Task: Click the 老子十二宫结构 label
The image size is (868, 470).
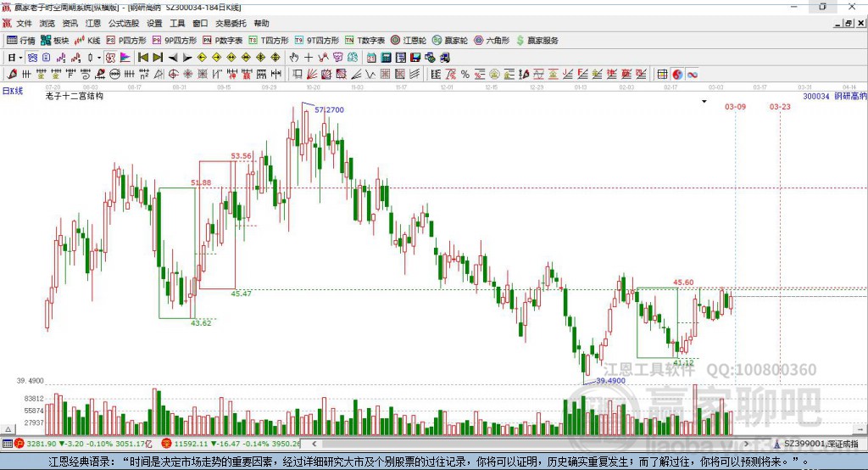Action: coord(75,96)
